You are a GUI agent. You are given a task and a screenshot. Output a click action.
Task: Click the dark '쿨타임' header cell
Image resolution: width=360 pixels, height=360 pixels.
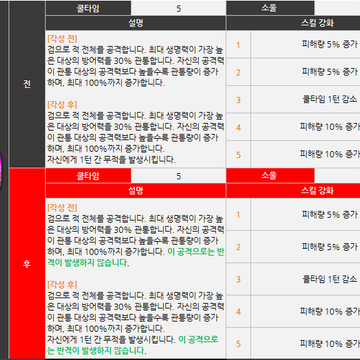(x=88, y=8)
